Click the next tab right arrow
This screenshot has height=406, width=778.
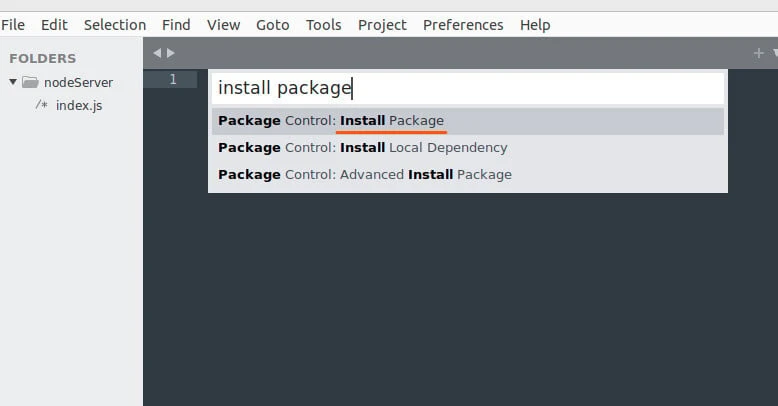click(171, 53)
